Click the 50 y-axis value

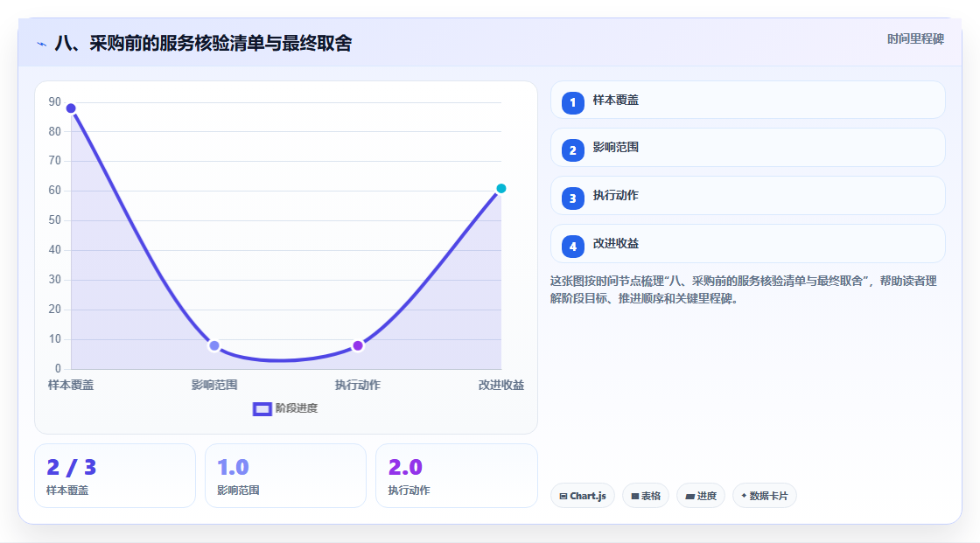click(55, 220)
